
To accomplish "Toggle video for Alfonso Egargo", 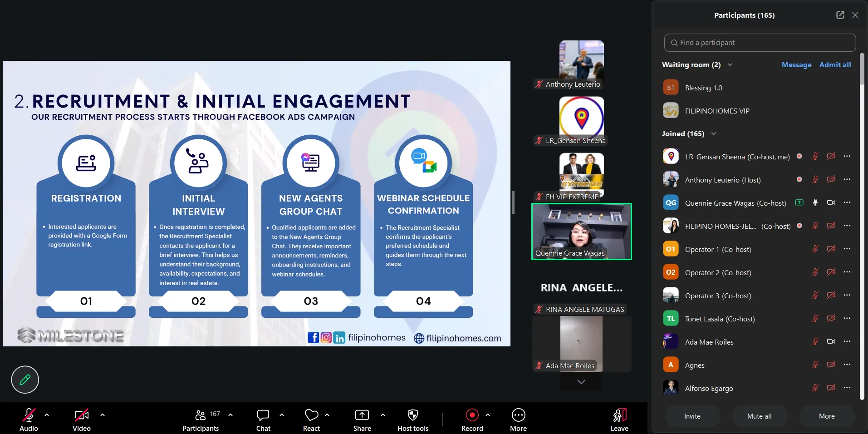I will pos(831,388).
